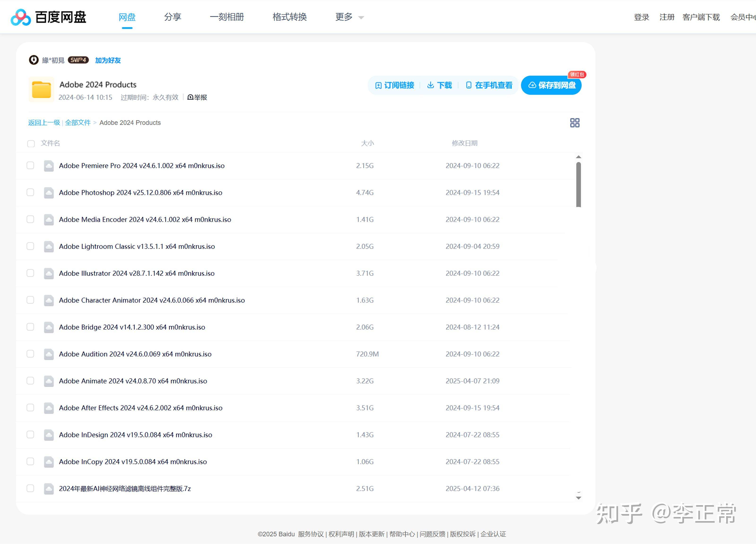Open the 网盘 tab
Image resolution: width=756 pixels, height=544 pixels.
(127, 17)
